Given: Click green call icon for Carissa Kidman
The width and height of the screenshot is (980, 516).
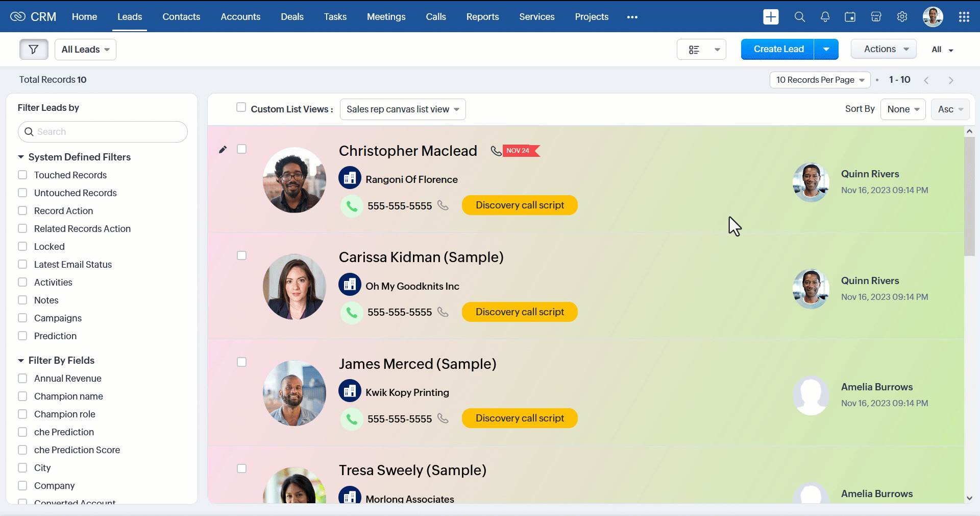Looking at the screenshot, I should click(352, 312).
